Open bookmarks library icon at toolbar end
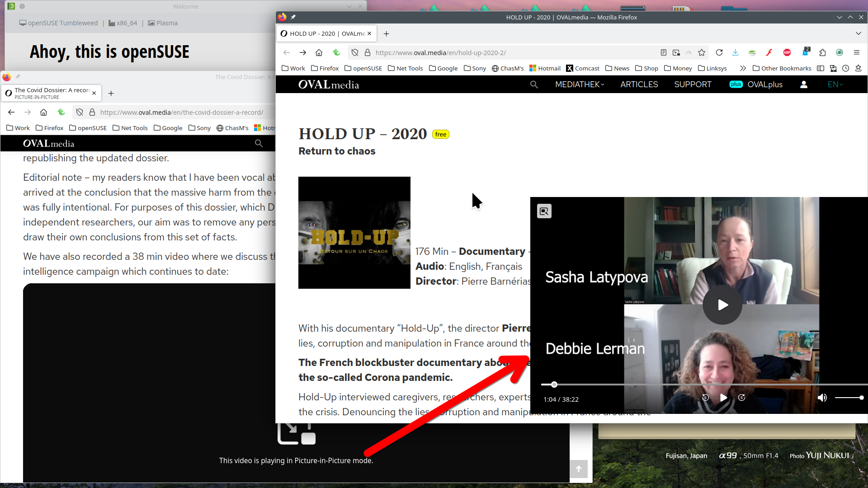The width and height of the screenshot is (868, 488). tap(858, 68)
